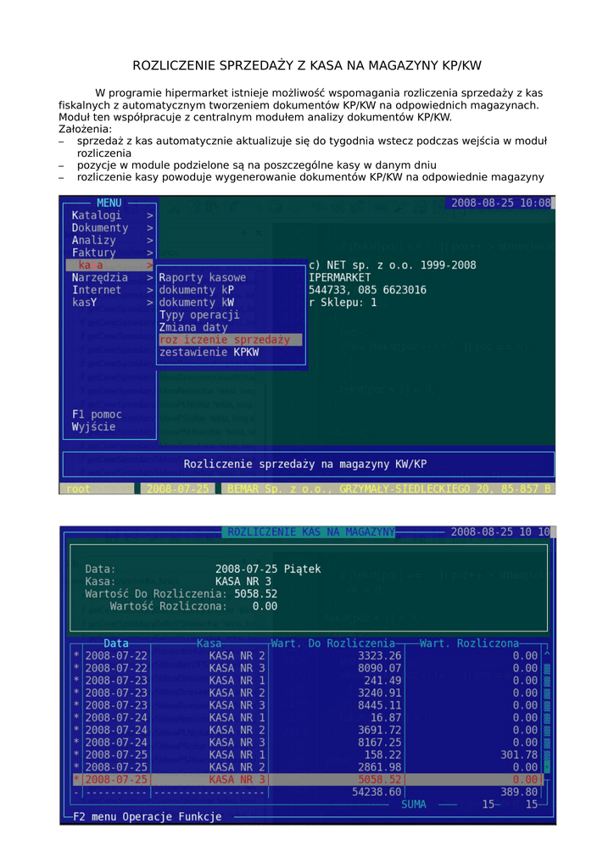Open Raporty kasowe in the submenu
The height and width of the screenshot is (868, 614).
203,277
